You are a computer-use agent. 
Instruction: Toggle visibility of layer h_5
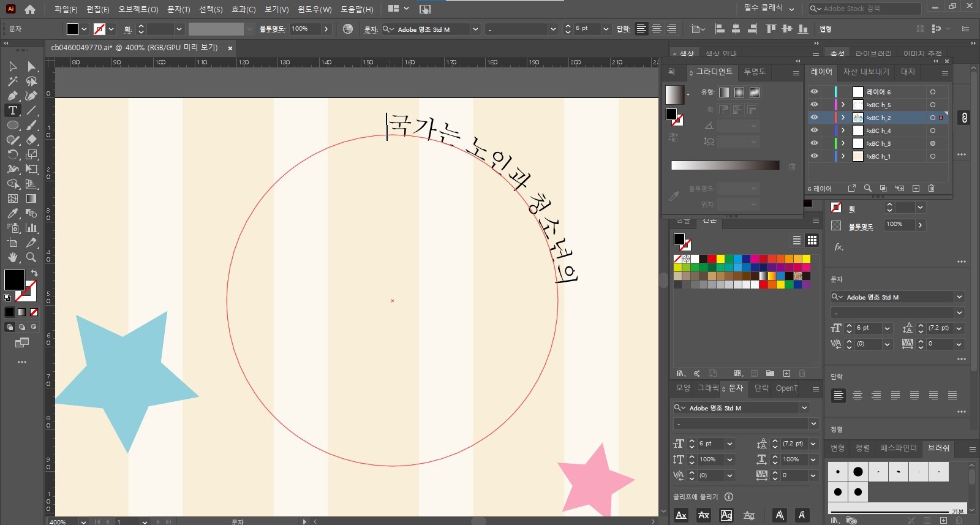(814, 105)
